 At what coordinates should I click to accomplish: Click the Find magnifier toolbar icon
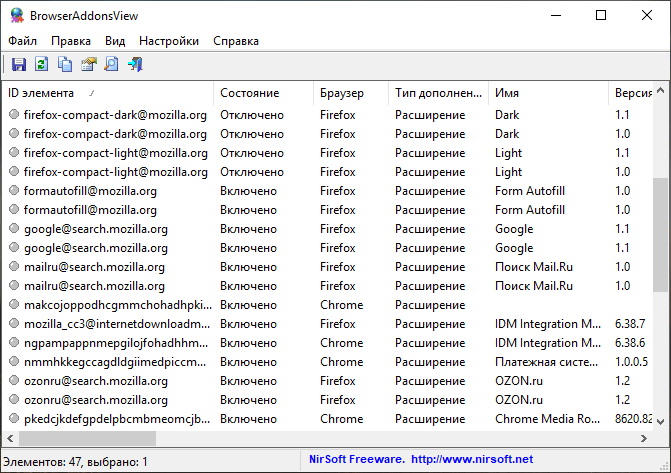[111, 64]
